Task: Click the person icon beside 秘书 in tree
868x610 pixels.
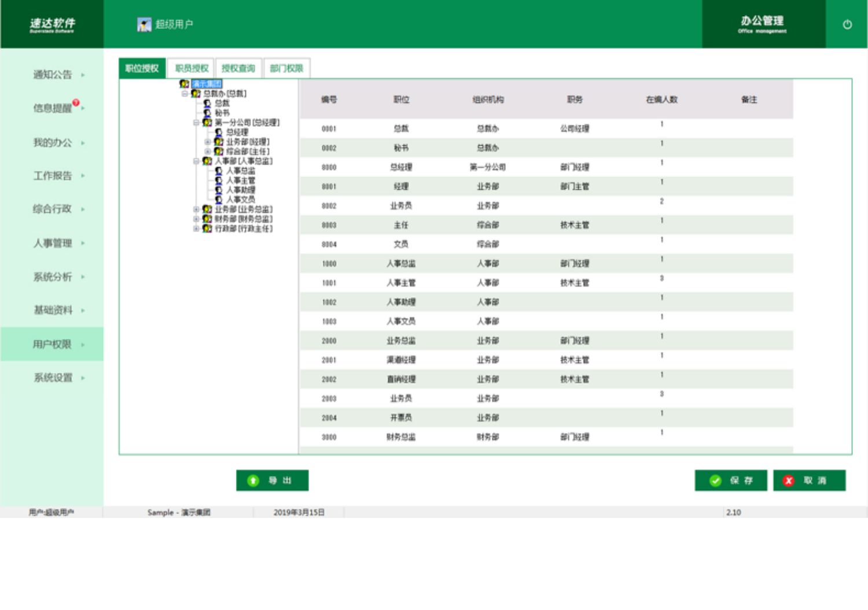Action: (207, 113)
